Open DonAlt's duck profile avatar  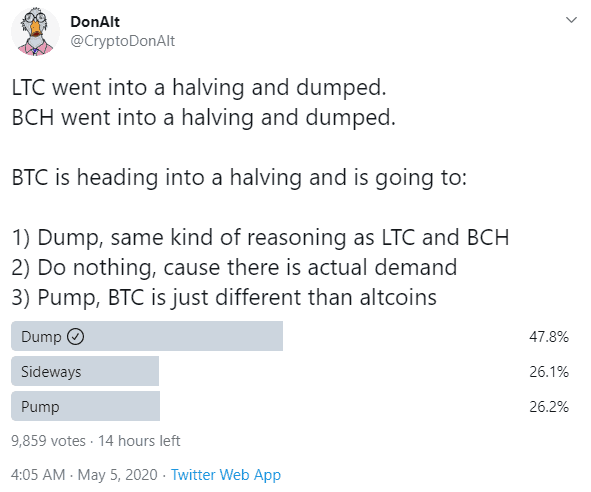pos(35,32)
